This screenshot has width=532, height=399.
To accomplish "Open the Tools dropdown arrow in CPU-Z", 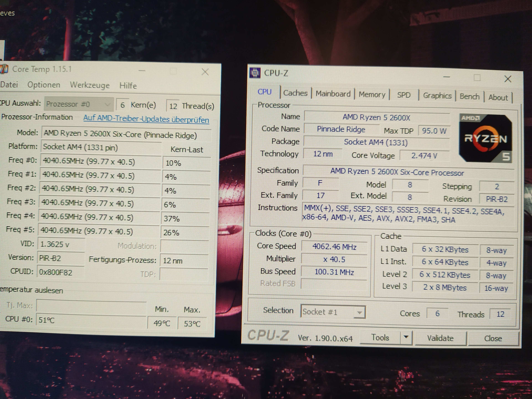I will pos(406,337).
